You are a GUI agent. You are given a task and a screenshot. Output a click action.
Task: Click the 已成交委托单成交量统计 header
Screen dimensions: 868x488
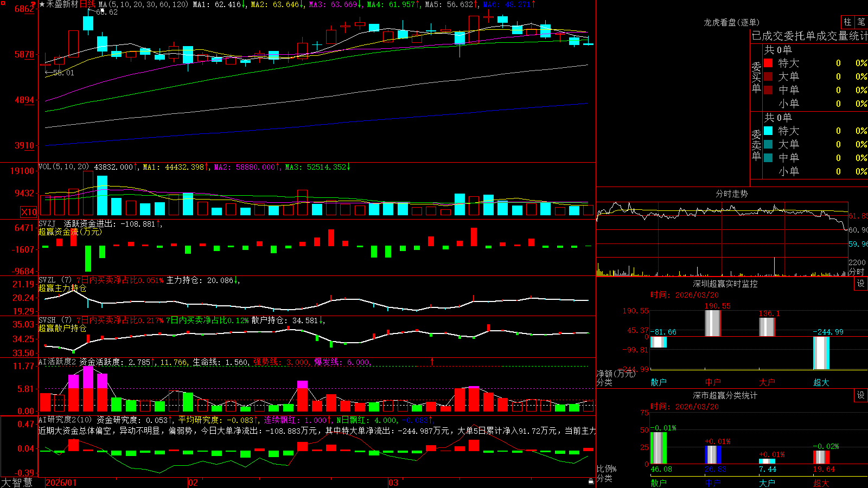click(x=809, y=36)
